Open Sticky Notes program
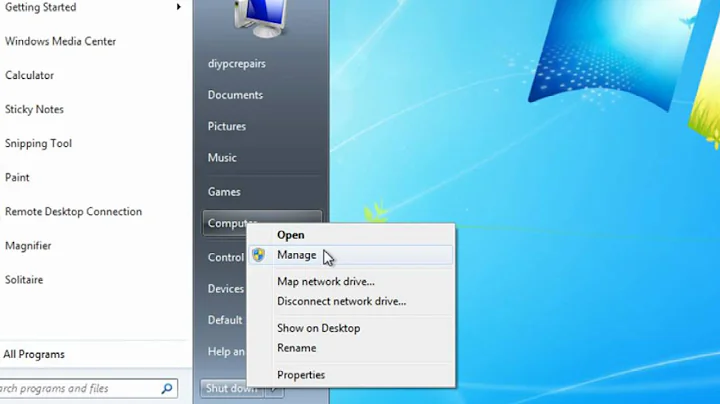The image size is (720, 404). point(34,109)
